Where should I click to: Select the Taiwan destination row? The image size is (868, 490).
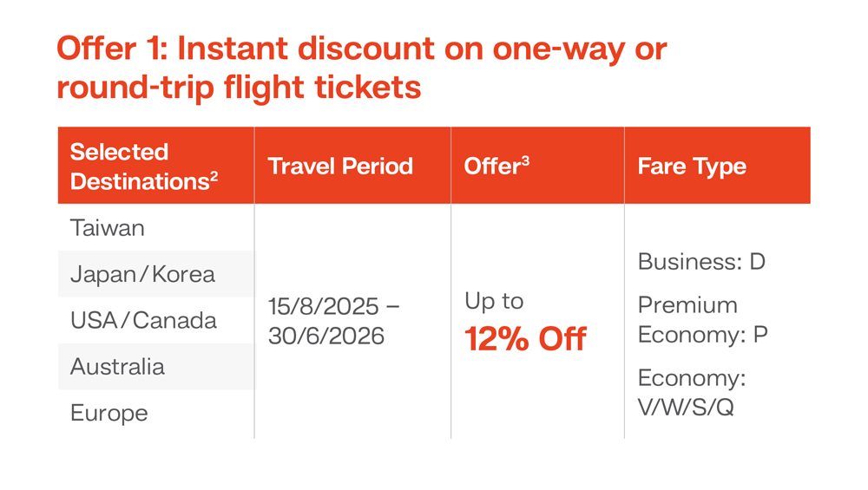(156, 227)
